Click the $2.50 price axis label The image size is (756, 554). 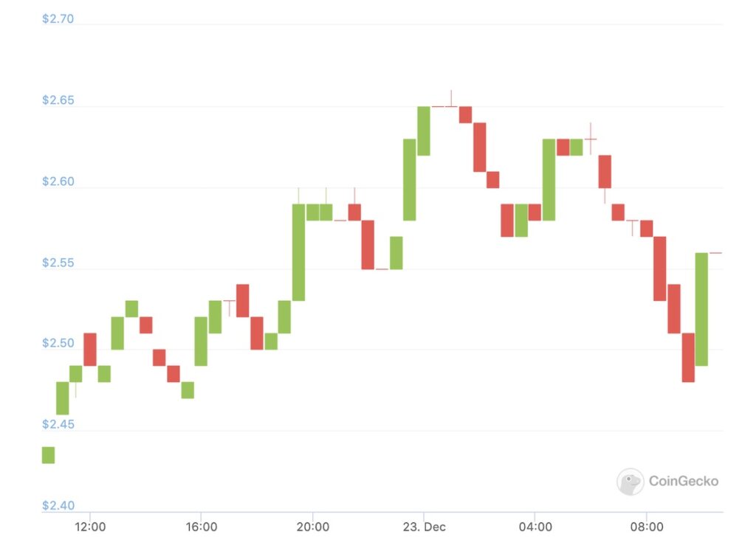pyautogui.click(x=58, y=343)
